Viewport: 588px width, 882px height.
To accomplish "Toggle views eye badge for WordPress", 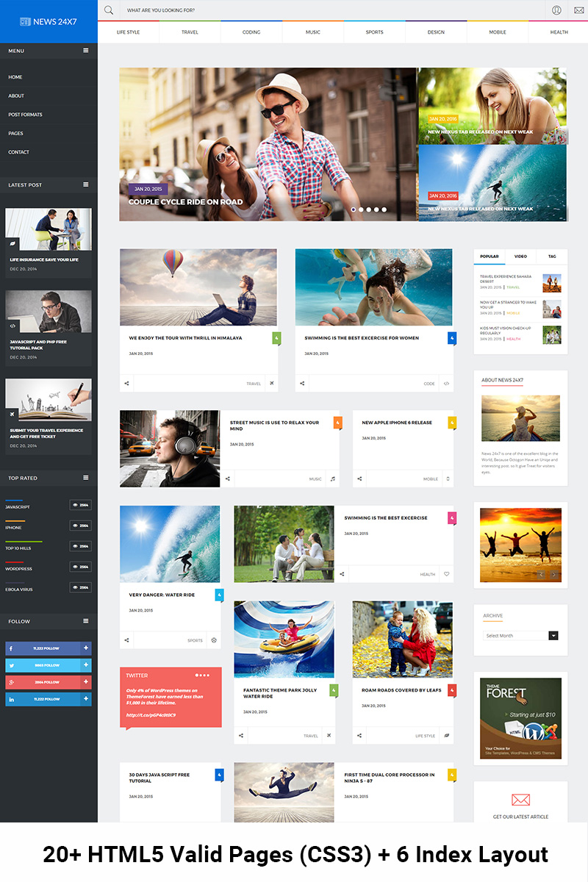I will pos(81,567).
